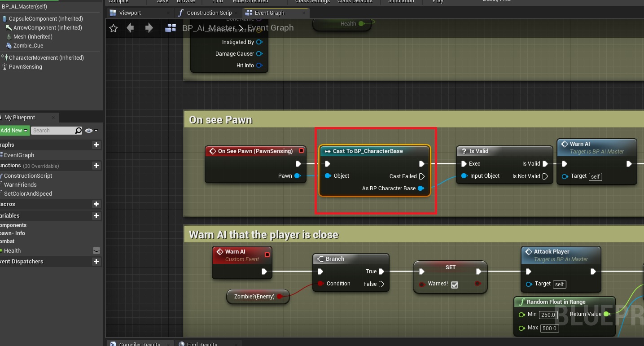Switch to the Viewport tab
Image resolution: width=644 pixels, height=346 pixels.
(130, 13)
